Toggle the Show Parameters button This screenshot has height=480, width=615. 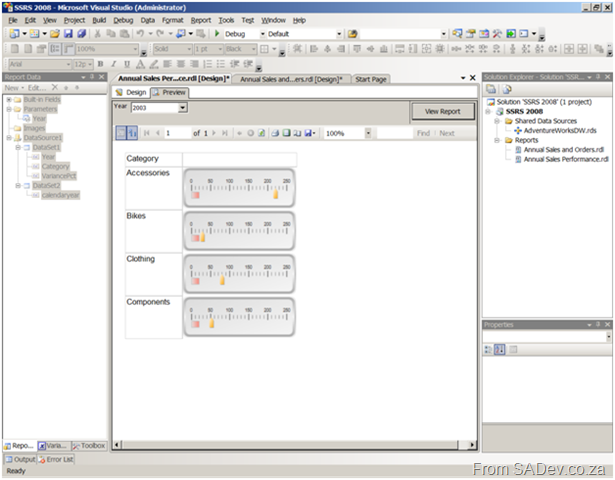[132, 133]
